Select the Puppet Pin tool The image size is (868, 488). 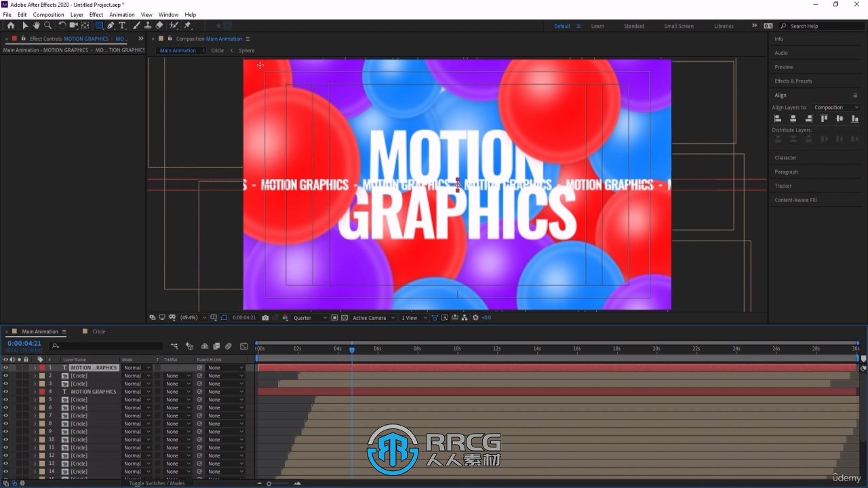(x=188, y=26)
